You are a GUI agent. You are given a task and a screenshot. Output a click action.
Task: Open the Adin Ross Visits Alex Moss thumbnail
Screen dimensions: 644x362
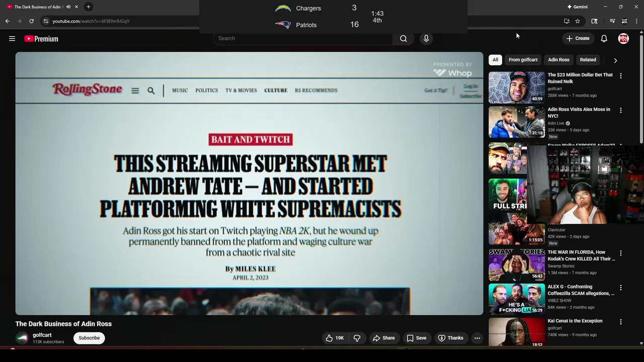click(x=517, y=122)
